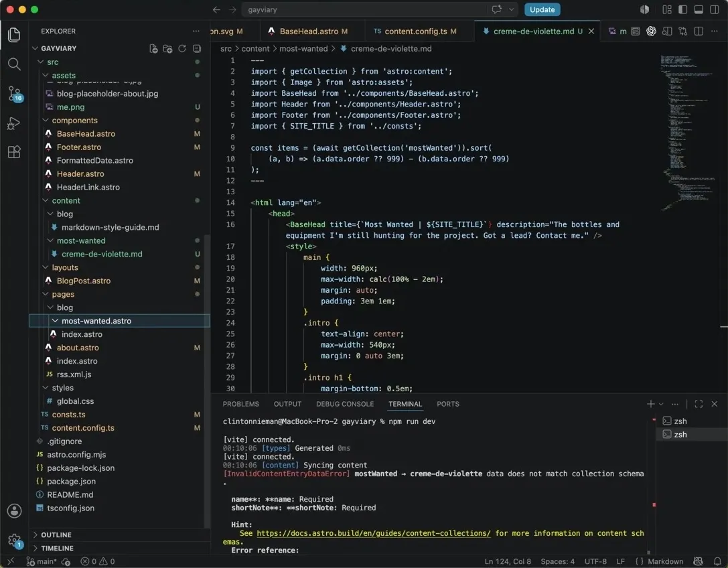Image resolution: width=728 pixels, height=568 pixels.
Task: Switch to the PORTS panel tab
Action: 448,404
